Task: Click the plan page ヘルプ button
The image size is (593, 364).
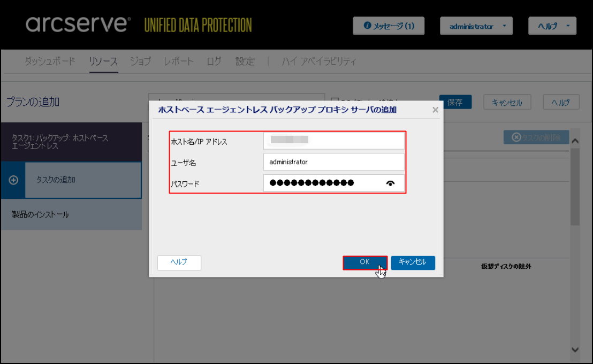Action: click(561, 102)
